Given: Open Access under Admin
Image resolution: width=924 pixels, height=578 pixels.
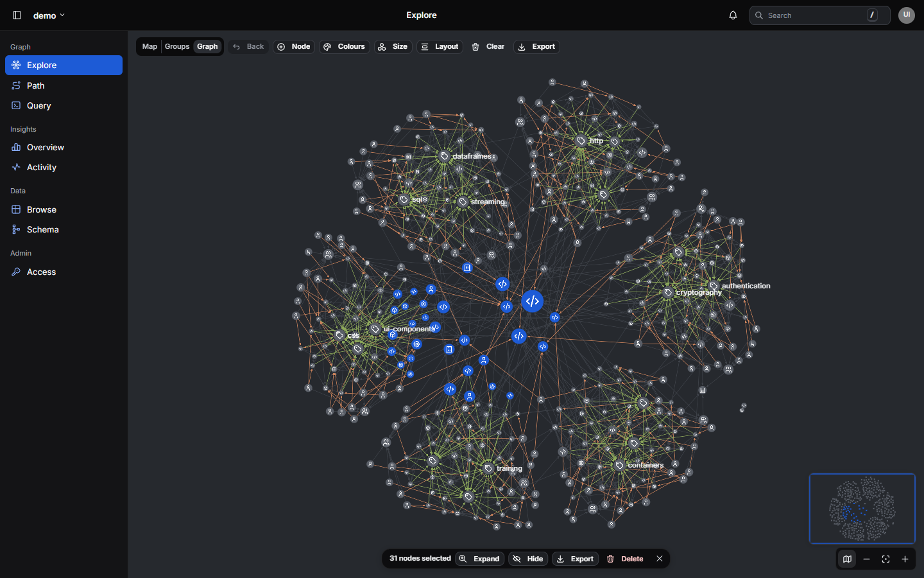Looking at the screenshot, I should click(x=64, y=272).
